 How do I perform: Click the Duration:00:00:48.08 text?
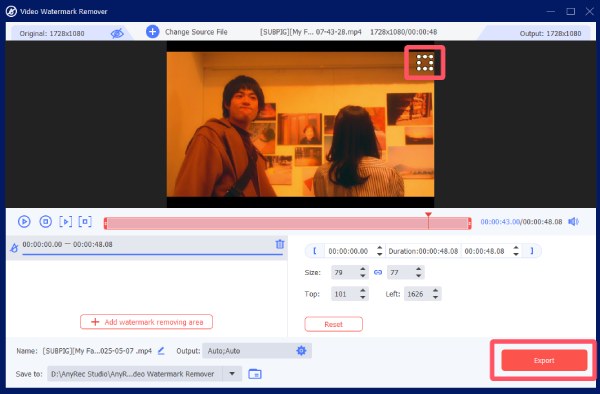pyautogui.click(x=423, y=251)
